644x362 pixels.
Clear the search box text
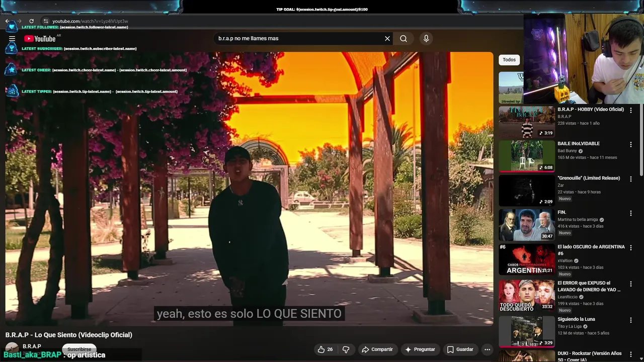tap(387, 38)
